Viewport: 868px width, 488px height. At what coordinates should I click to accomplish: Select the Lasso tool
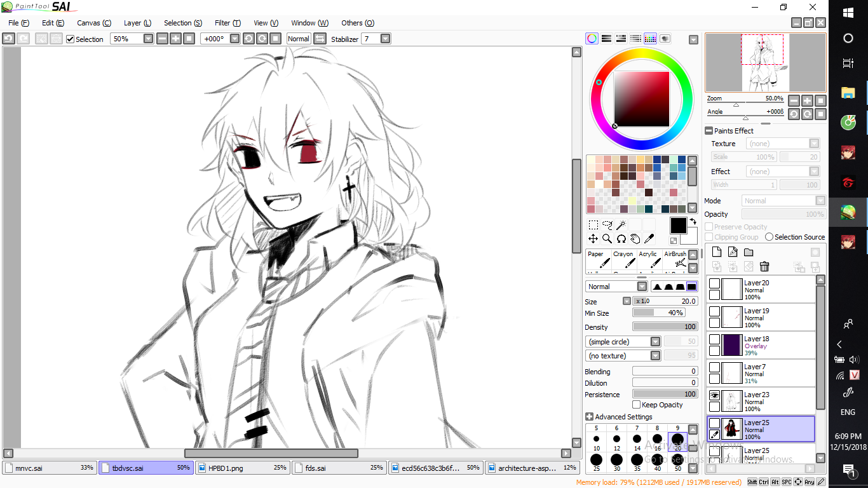coord(607,225)
